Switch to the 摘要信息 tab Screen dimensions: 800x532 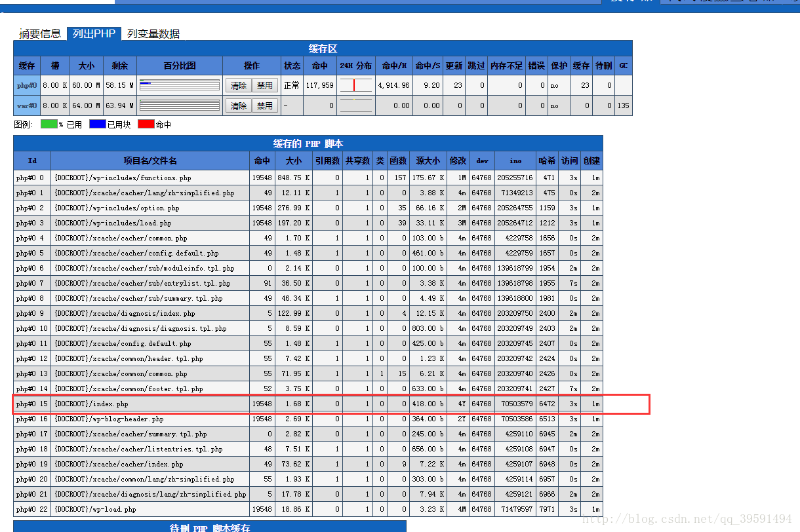point(40,33)
